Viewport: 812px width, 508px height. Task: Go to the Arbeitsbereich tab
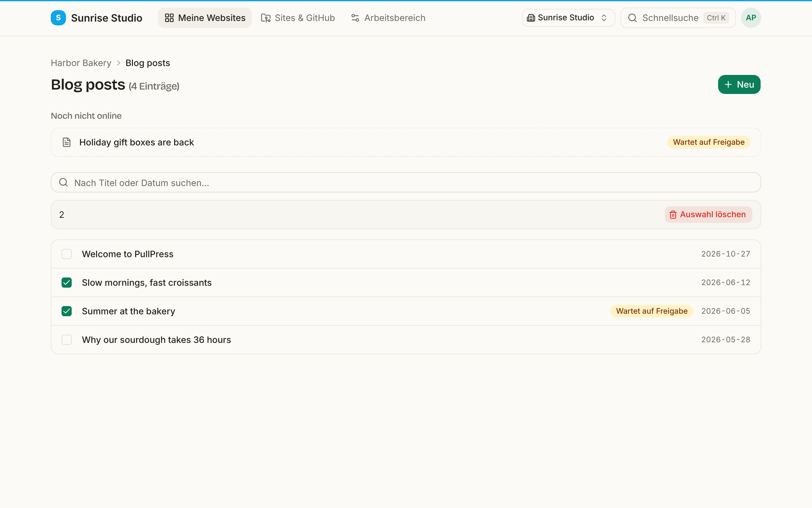pyautogui.click(x=388, y=18)
